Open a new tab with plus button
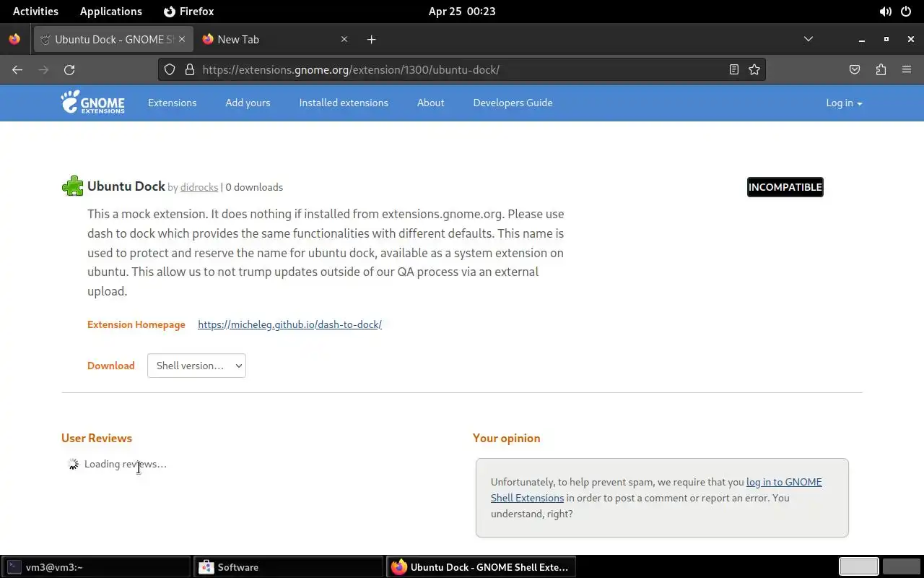This screenshot has width=924, height=578. 371,39
